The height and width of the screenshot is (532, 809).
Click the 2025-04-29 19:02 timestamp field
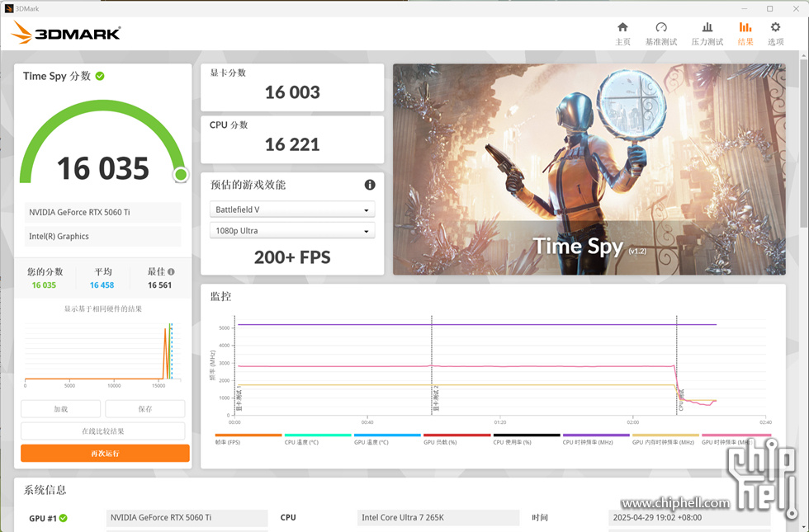(689, 518)
